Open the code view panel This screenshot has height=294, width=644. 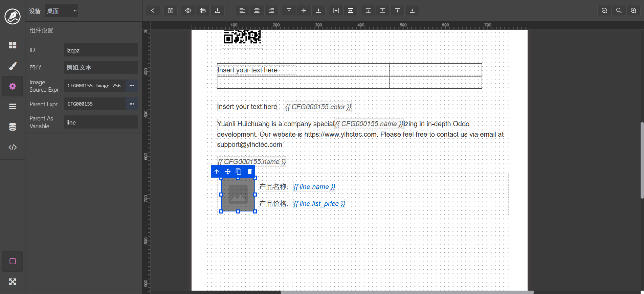(13, 147)
